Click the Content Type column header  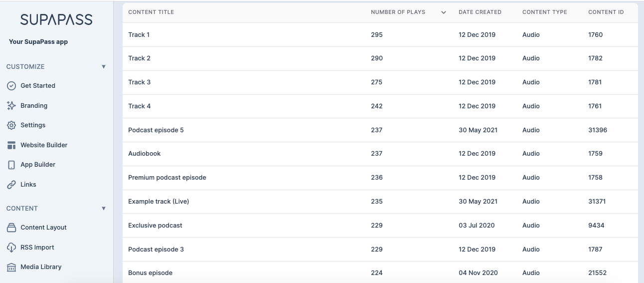click(545, 12)
